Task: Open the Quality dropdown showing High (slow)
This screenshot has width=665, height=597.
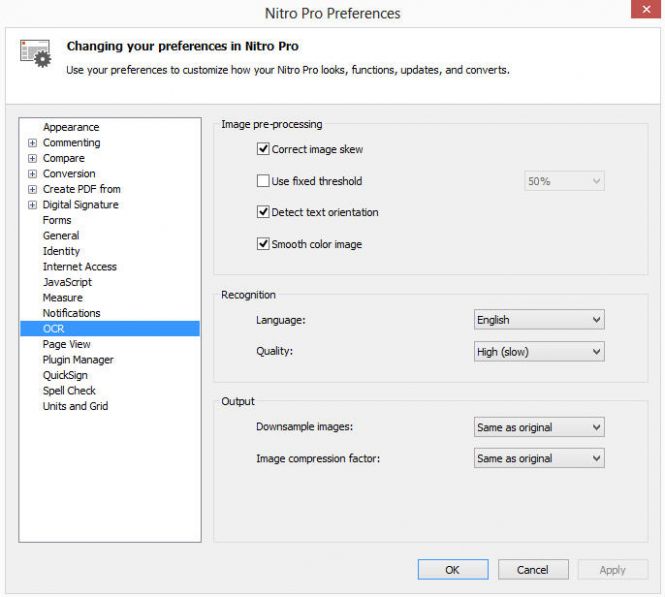Action: pos(539,352)
